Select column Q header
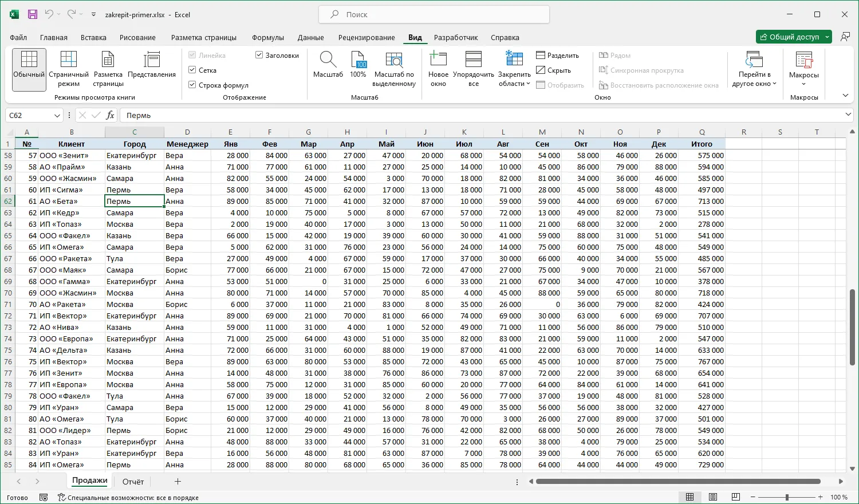 [702, 132]
